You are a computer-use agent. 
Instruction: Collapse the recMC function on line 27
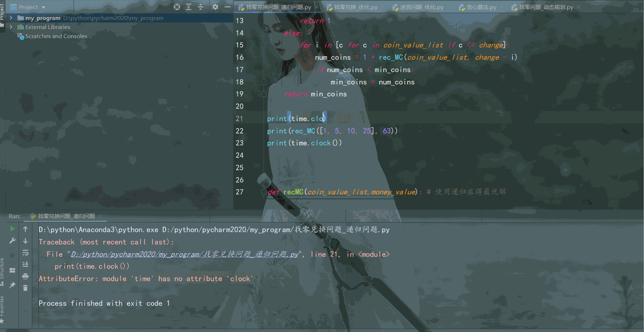click(x=264, y=192)
